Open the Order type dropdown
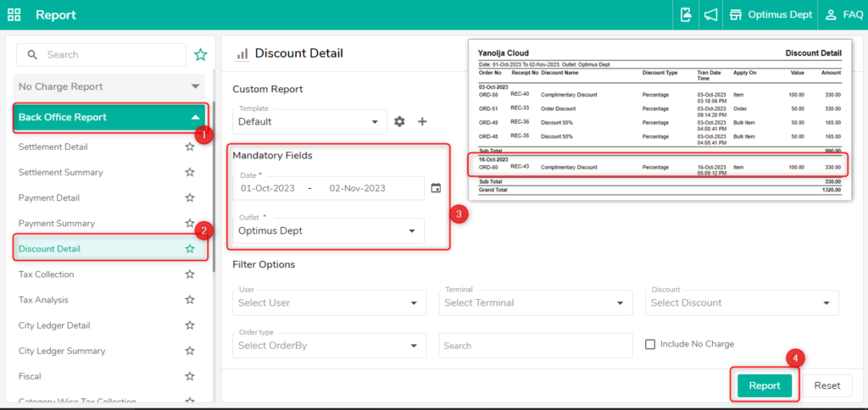The width and height of the screenshot is (868, 410). 330,346
